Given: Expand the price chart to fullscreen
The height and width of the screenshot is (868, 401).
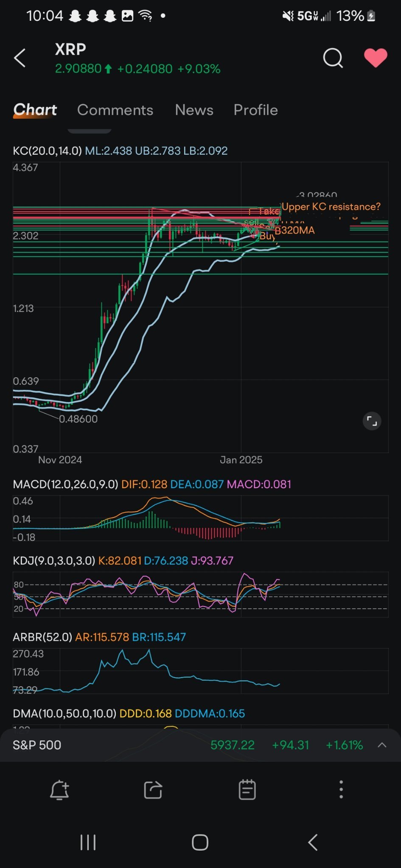Looking at the screenshot, I should pyautogui.click(x=372, y=421).
